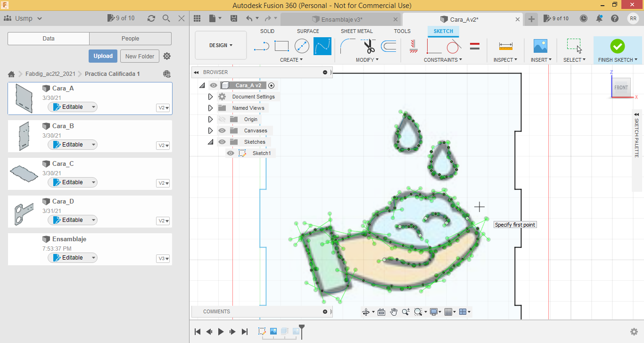Undo the last action
644x343 pixels.
249,18
